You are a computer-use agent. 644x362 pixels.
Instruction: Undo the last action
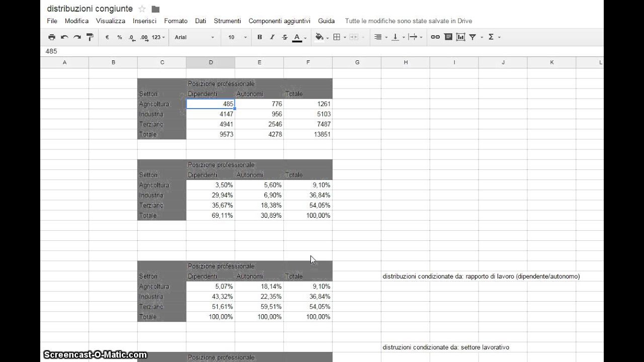[x=64, y=37]
